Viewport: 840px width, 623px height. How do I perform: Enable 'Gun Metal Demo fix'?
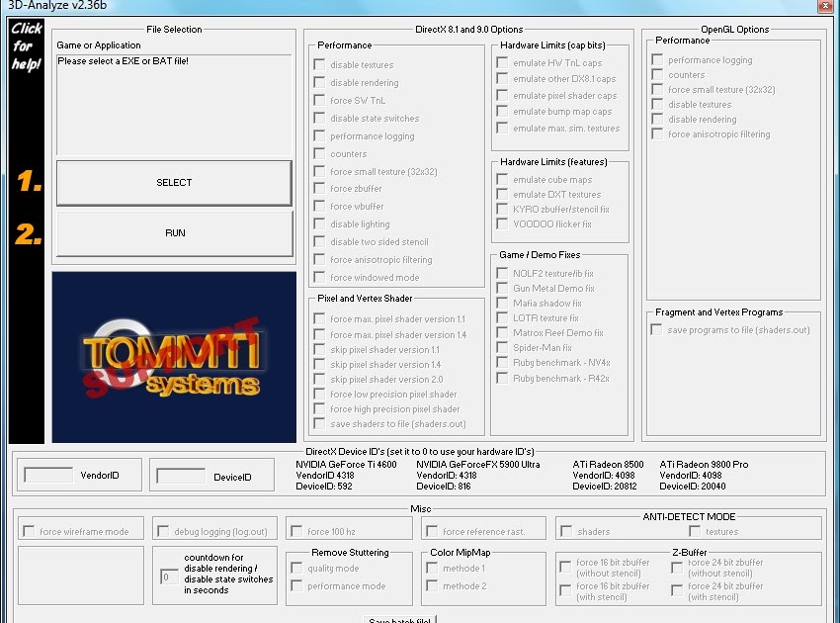[x=502, y=288]
